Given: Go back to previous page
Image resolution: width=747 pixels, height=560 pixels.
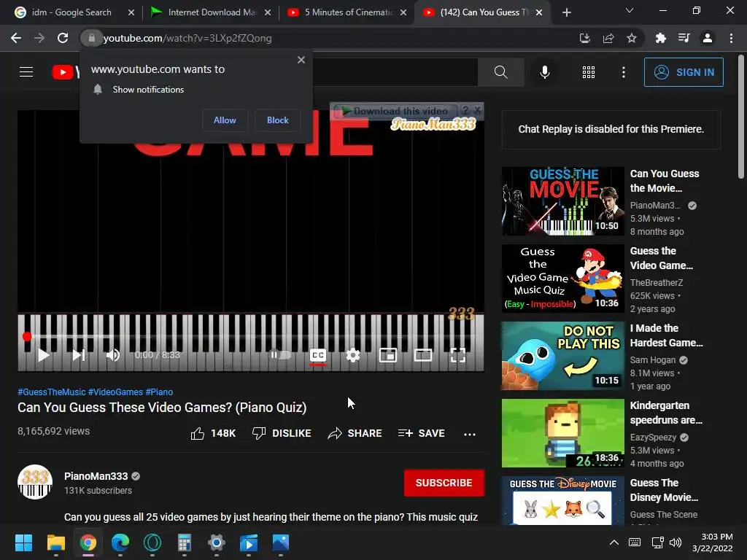Looking at the screenshot, I should click(x=16, y=38).
